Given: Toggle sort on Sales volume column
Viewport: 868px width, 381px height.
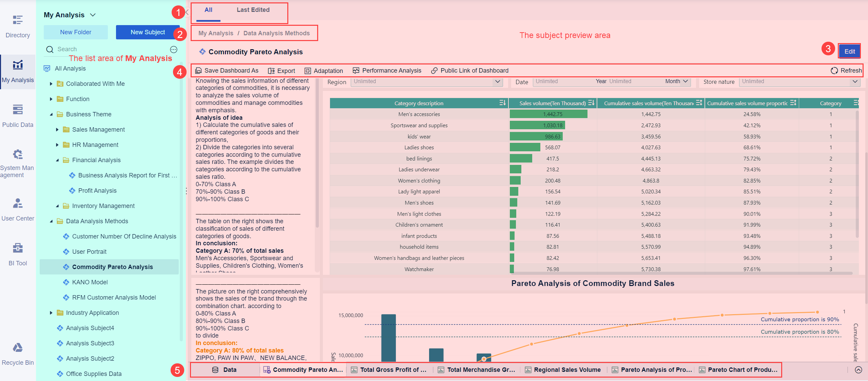Looking at the screenshot, I should (591, 103).
